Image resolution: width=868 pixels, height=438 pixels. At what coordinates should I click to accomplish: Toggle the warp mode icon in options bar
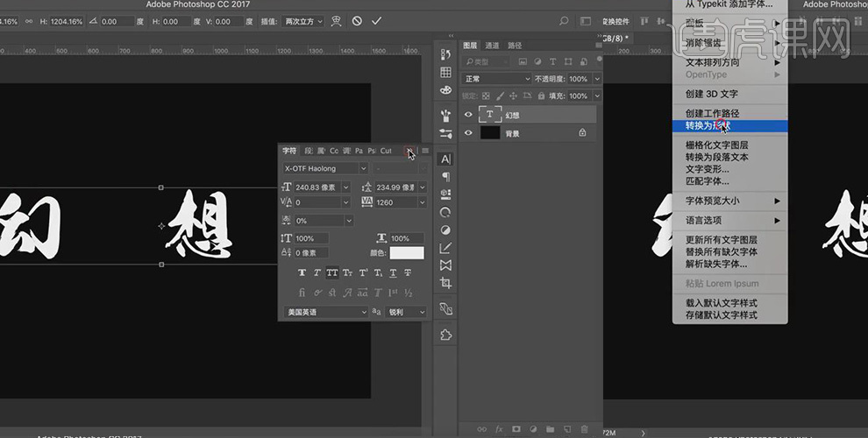[338, 21]
